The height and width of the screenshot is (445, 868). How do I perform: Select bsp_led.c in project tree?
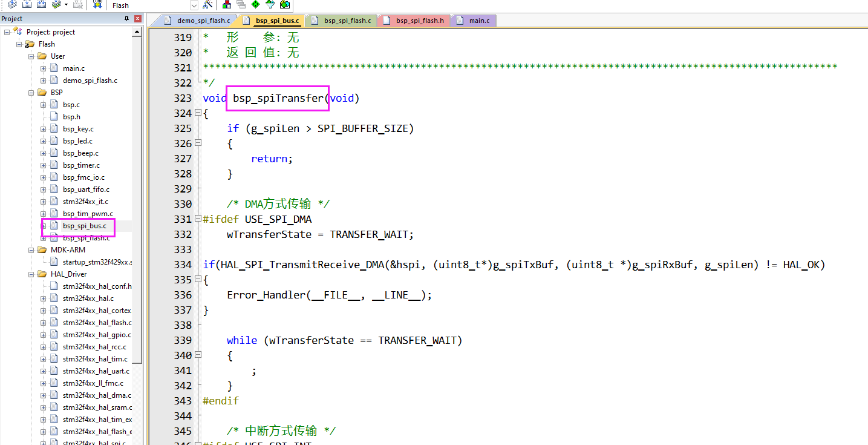77,140
